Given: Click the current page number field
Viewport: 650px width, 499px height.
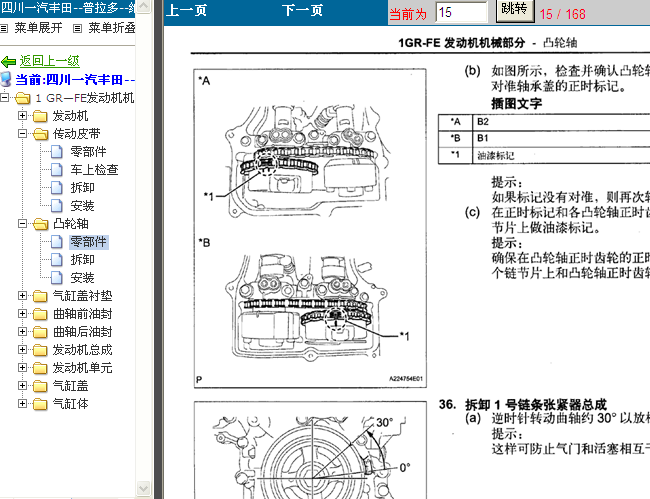Looking at the screenshot, I should pyautogui.click(x=461, y=12).
